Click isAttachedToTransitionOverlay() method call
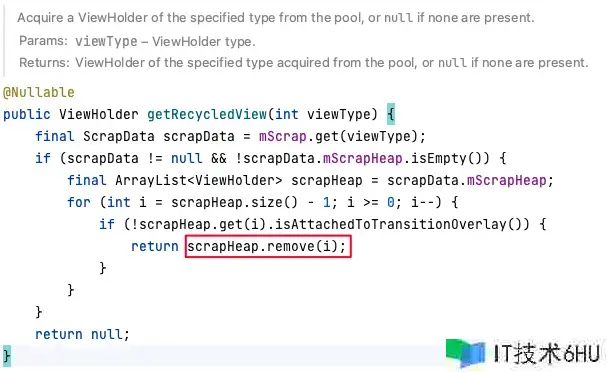 402,224
